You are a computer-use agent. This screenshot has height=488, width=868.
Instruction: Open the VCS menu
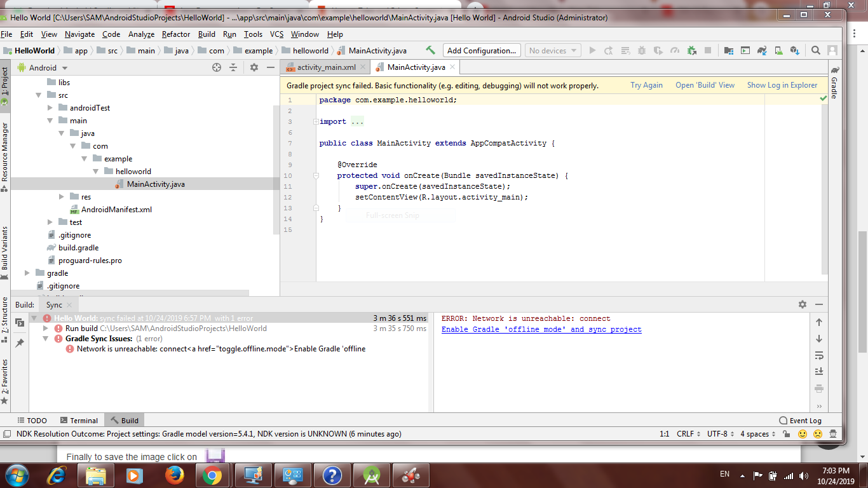(276, 34)
